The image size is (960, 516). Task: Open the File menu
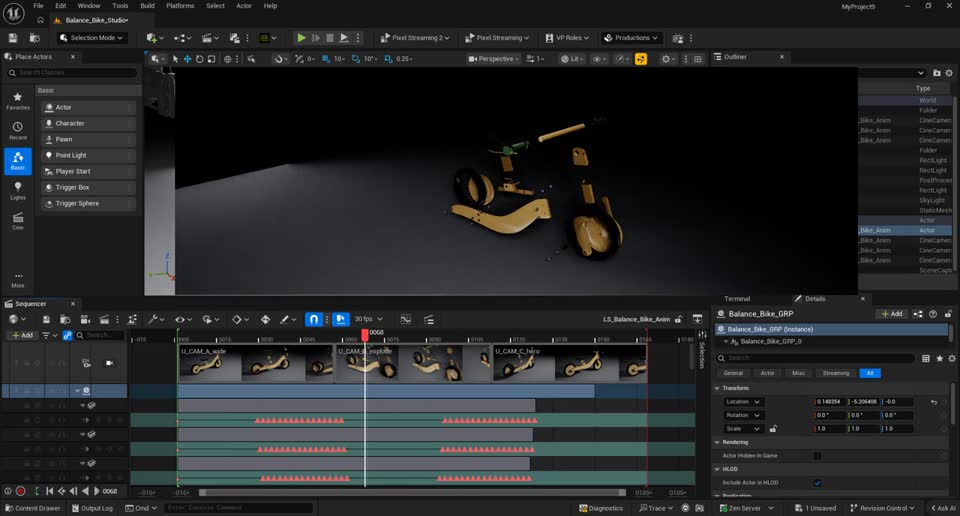click(x=38, y=6)
